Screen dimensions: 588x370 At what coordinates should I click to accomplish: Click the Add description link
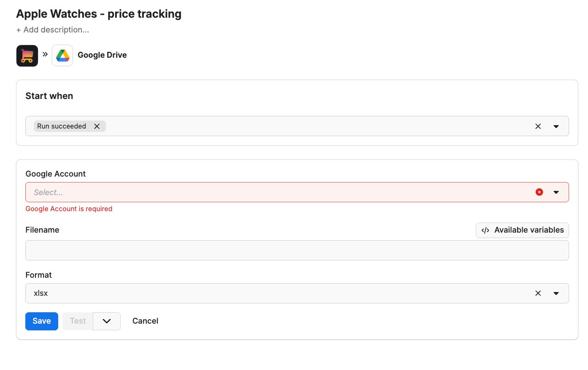[52, 29]
